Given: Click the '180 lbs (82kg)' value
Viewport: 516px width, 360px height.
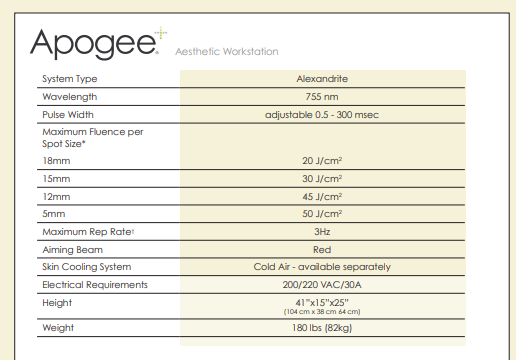Looking at the screenshot, I should [x=322, y=328].
